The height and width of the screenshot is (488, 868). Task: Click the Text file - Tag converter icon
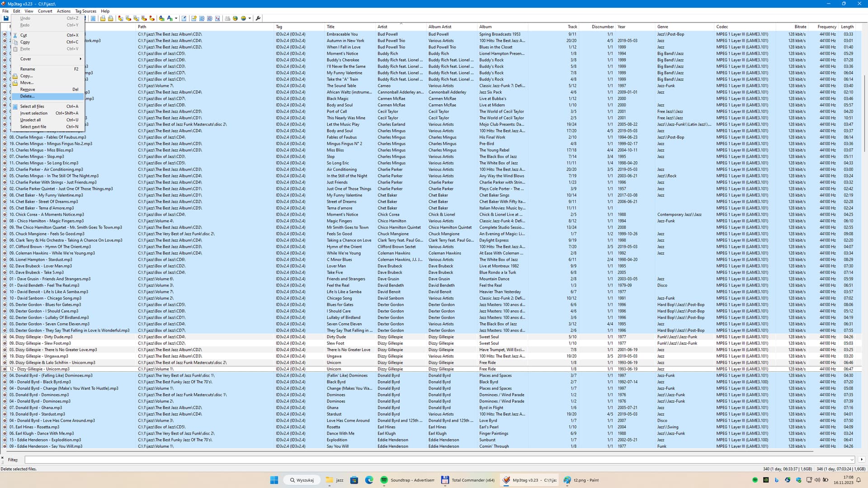coord(144,19)
